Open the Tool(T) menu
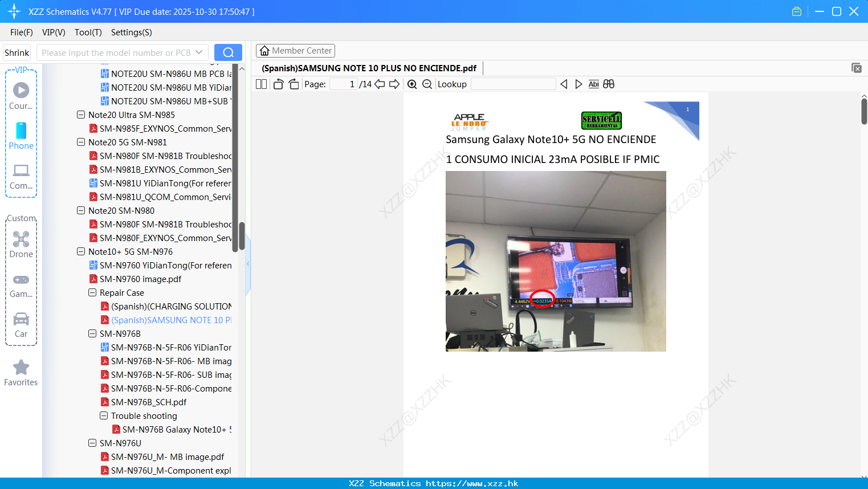Screen dimensions: 868x489 pos(88,32)
